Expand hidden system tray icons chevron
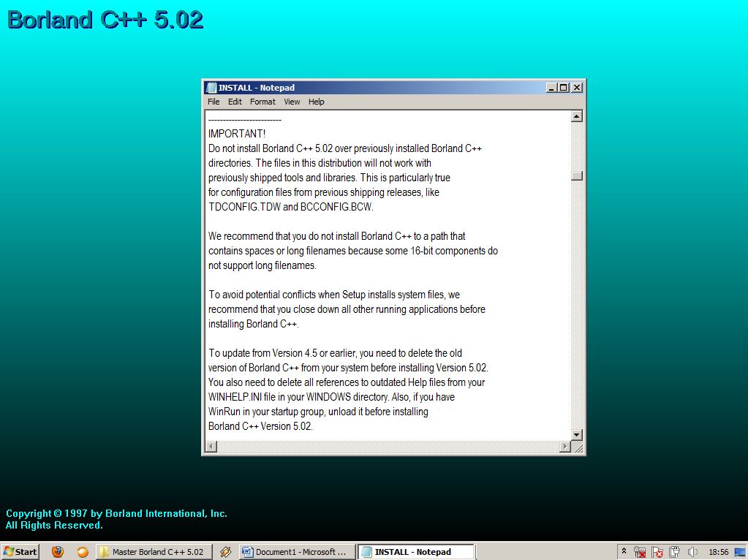The height and width of the screenshot is (560, 748). pyautogui.click(x=624, y=551)
